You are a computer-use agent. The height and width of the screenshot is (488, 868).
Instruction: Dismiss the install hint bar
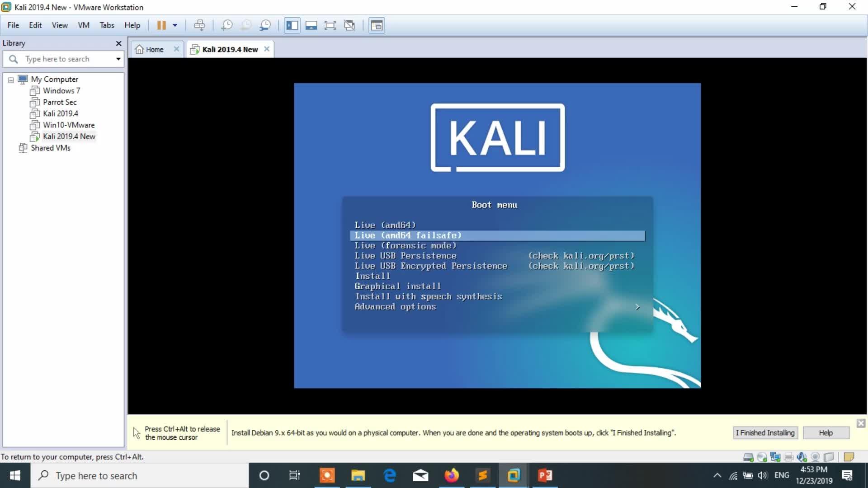(861, 423)
